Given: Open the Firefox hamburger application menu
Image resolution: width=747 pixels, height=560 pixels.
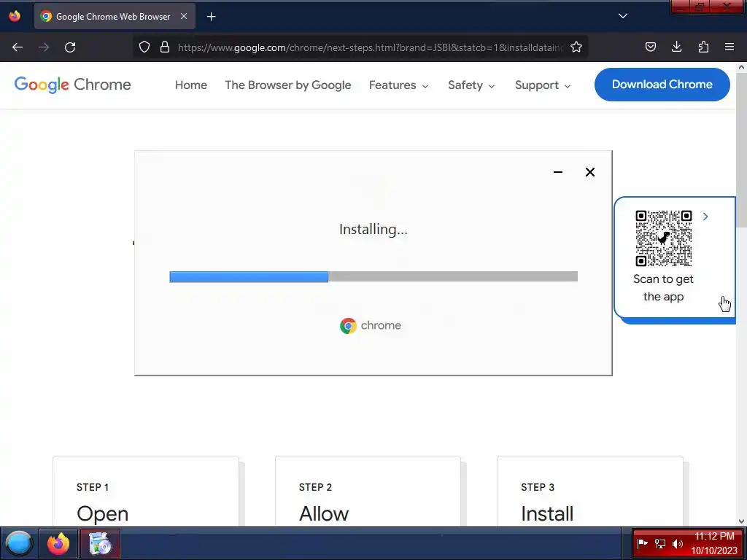Looking at the screenshot, I should [x=729, y=47].
